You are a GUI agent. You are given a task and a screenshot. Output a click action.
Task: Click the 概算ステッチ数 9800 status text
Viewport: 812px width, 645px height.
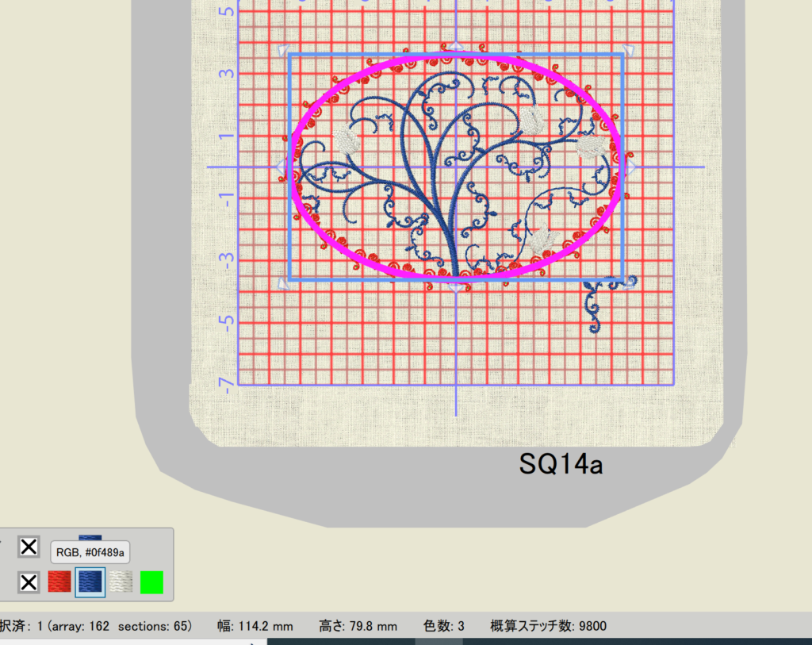coord(549,626)
